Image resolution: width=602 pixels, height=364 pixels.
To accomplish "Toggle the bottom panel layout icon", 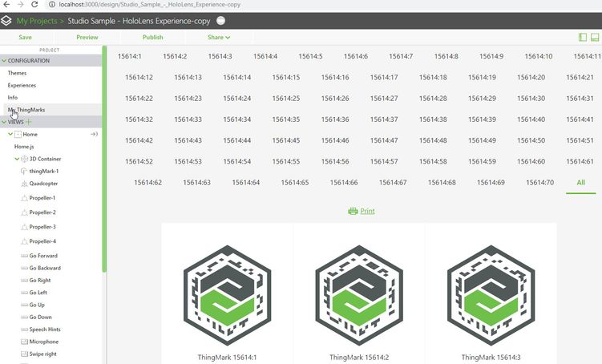I will click(595, 37).
